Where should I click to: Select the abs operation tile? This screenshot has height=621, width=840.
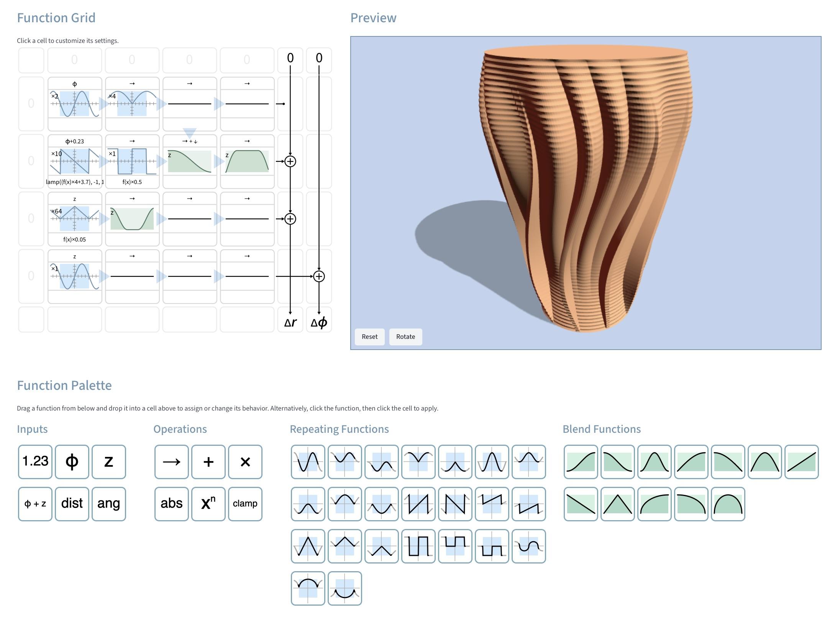(x=171, y=504)
